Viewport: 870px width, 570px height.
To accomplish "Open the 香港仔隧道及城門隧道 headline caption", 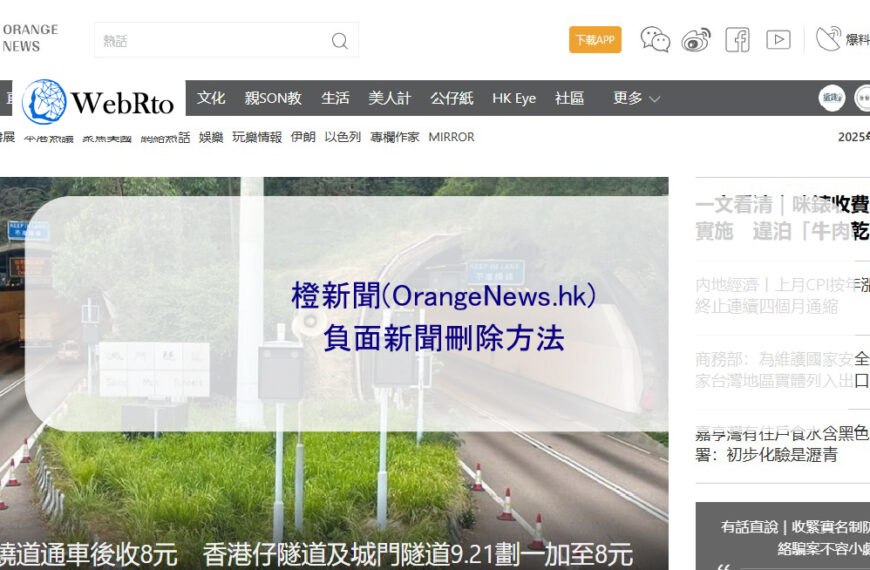I will tap(417, 554).
